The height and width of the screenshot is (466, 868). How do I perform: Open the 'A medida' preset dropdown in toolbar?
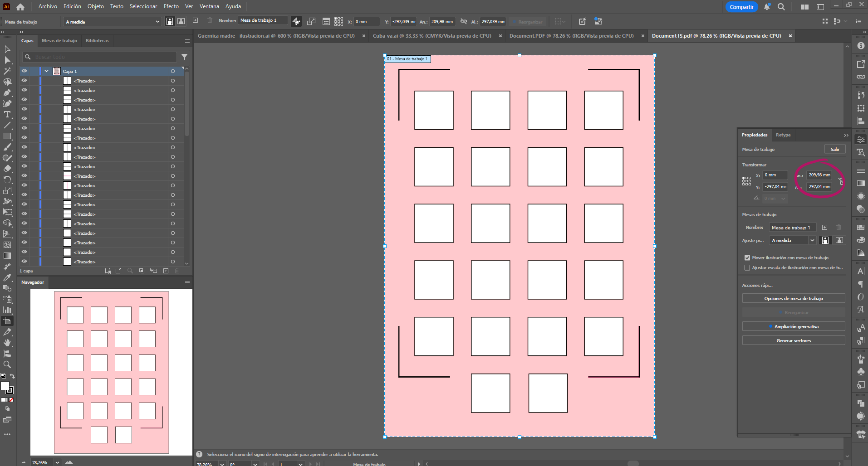point(113,22)
